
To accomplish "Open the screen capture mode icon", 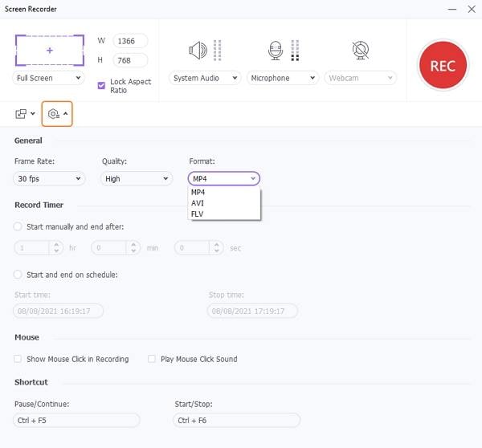I will (x=21, y=114).
